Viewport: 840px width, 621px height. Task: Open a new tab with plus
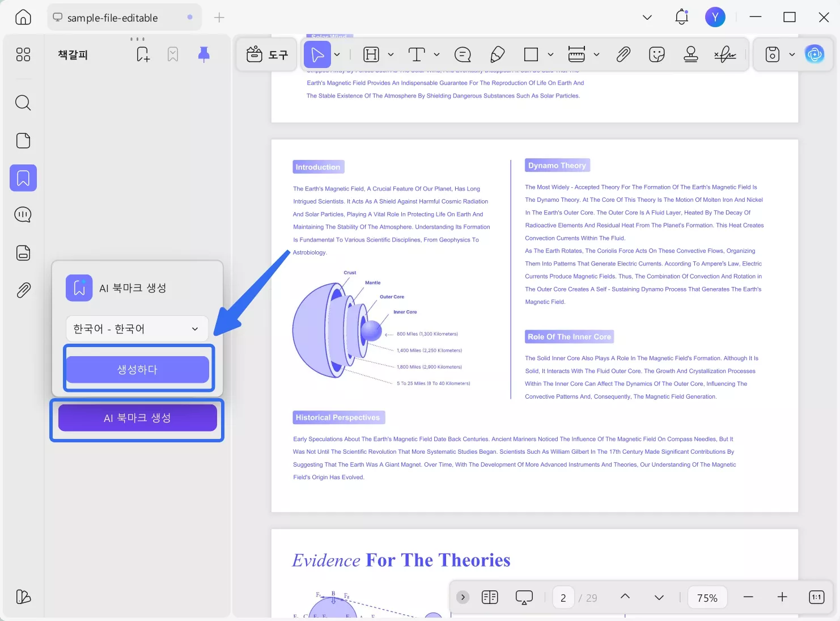click(x=219, y=18)
